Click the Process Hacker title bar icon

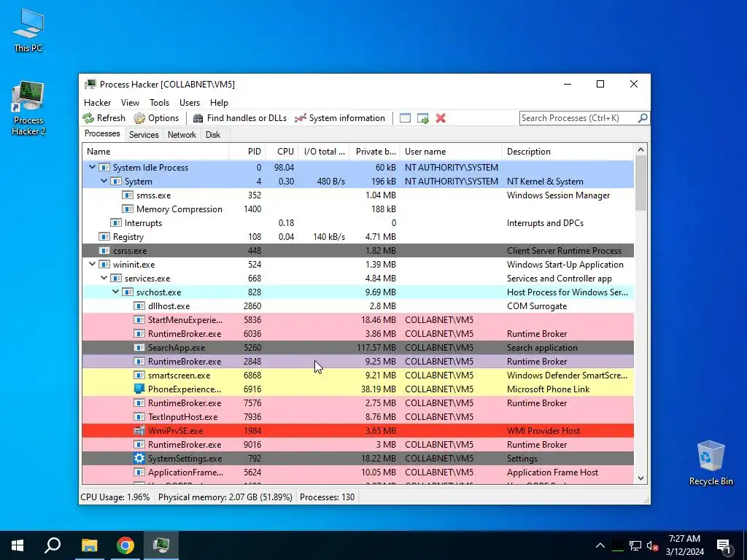tap(90, 85)
